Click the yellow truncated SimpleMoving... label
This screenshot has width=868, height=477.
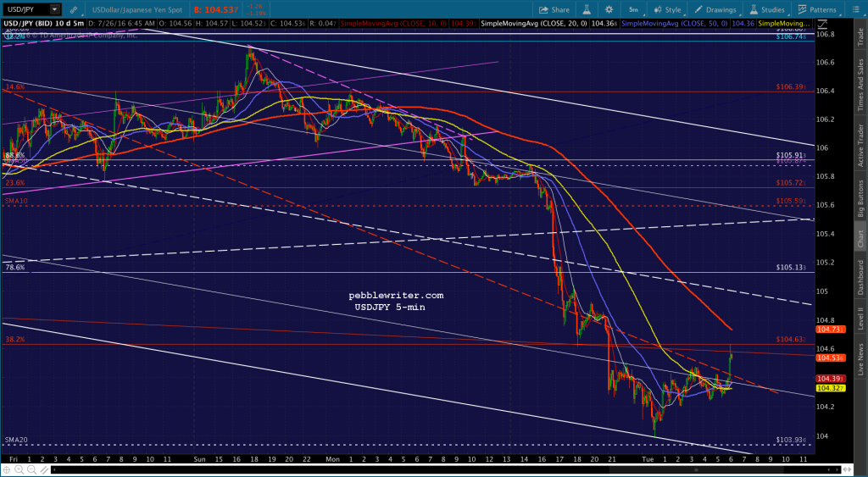[x=784, y=24]
